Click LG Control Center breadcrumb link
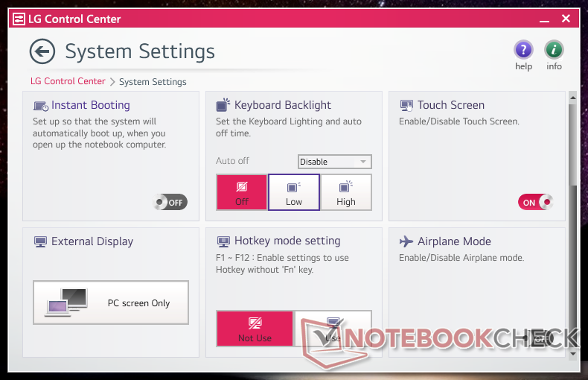Screen dimensions: 588x380 68,81
